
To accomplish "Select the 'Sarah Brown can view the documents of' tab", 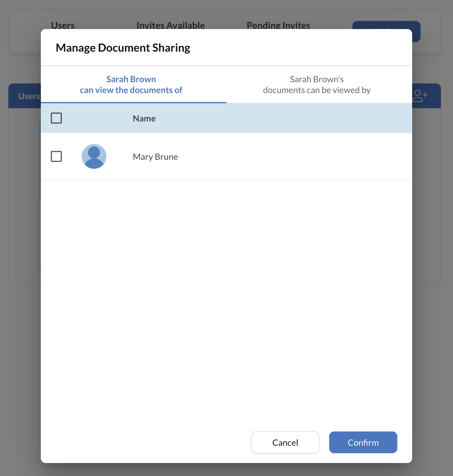I will point(131,84).
